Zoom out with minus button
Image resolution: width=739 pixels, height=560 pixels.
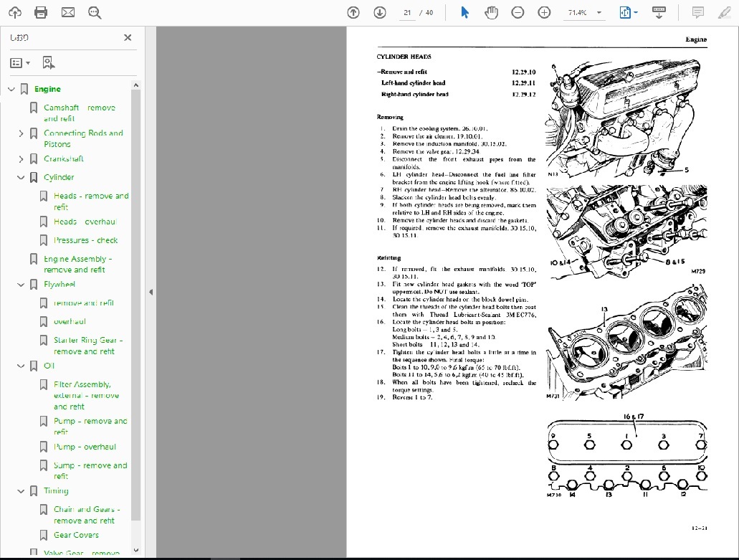tap(518, 13)
